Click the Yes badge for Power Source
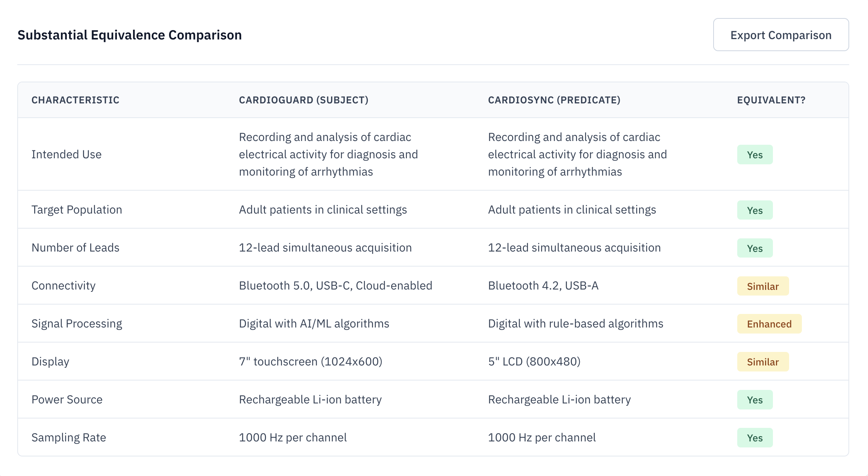Image resolution: width=868 pixels, height=476 pixels. [755, 400]
